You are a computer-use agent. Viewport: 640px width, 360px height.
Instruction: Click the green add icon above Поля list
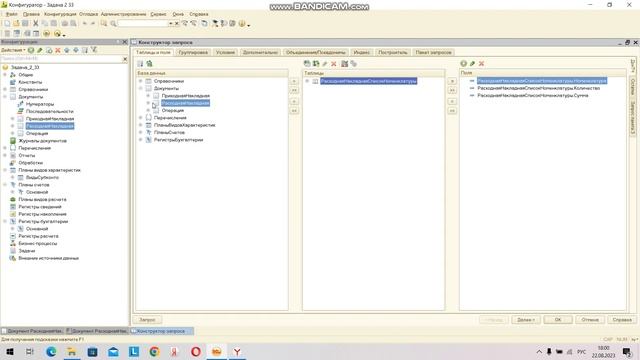(x=463, y=64)
